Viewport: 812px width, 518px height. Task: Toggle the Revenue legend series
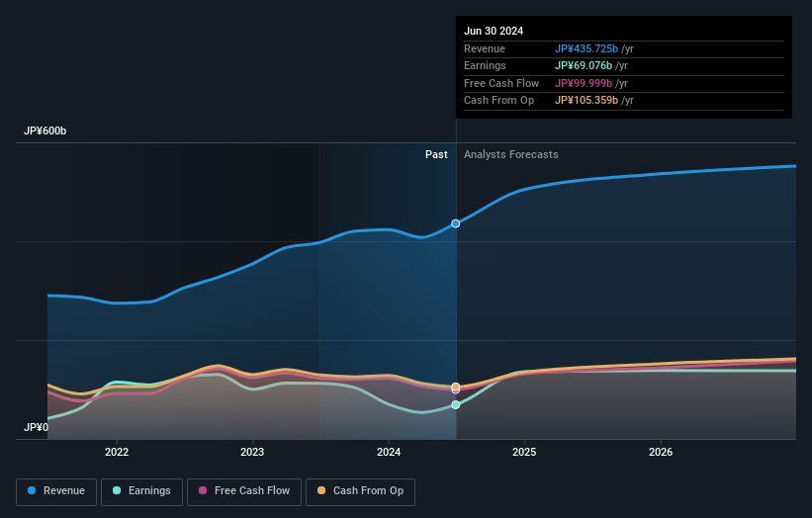[56, 491]
